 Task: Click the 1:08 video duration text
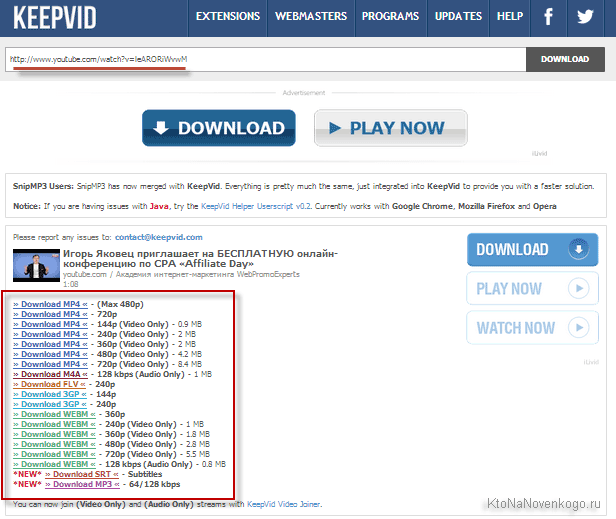coord(71,284)
